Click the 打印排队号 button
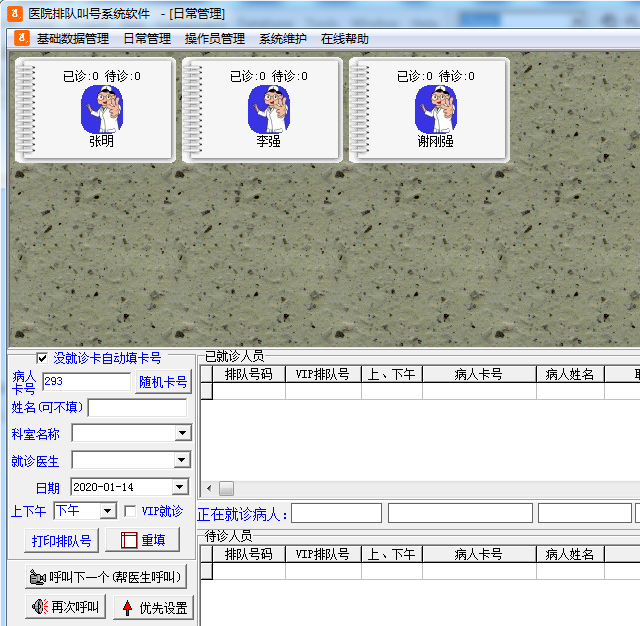The width and height of the screenshot is (640, 626). point(61,540)
